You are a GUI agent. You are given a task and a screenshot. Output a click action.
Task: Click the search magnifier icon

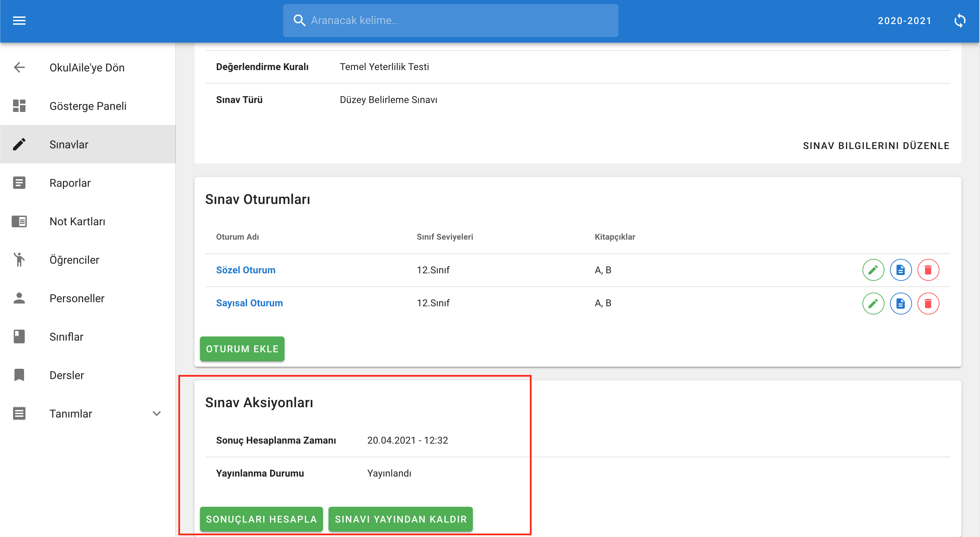[299, 21]
